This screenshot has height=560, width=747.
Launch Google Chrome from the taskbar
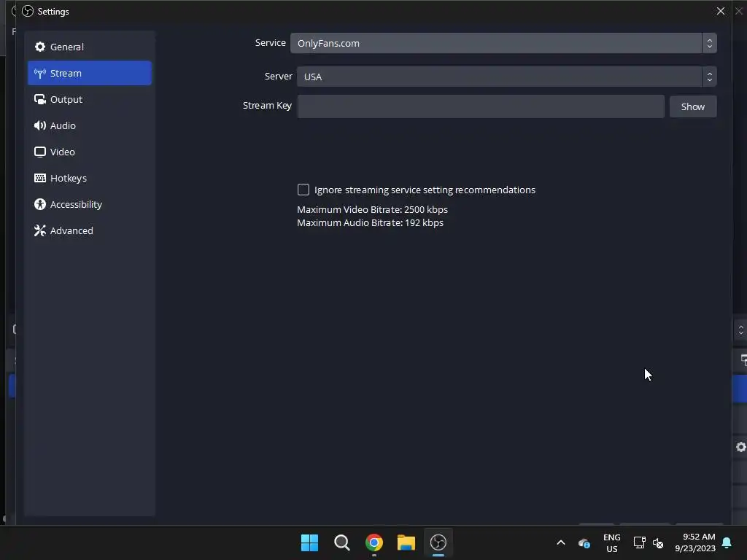click(x=374, y=542)
